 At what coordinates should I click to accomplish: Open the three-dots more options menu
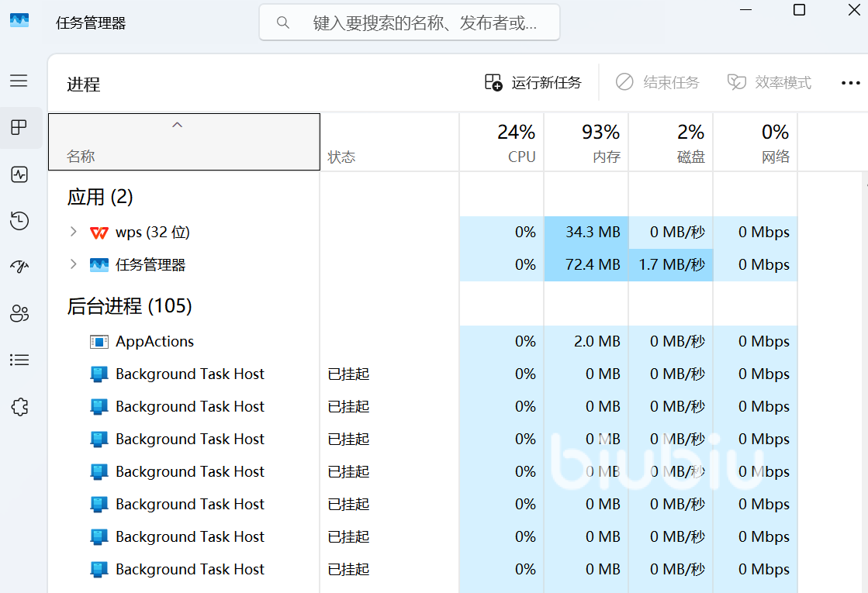851,83
